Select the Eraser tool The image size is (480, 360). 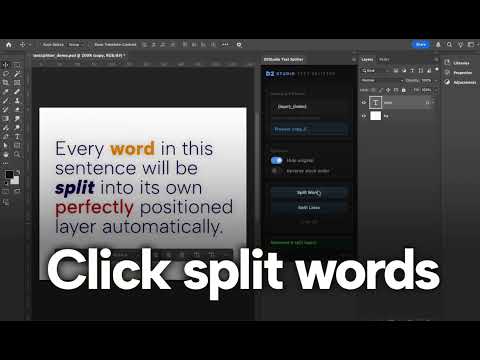17,110
